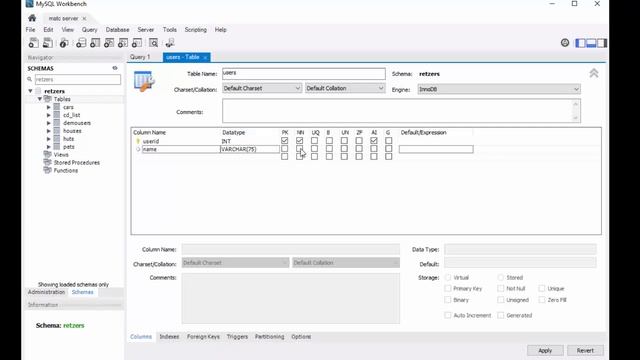Open the Default Charset dropdown
This screenshot has height=360, width=640.
pos(262,88)
